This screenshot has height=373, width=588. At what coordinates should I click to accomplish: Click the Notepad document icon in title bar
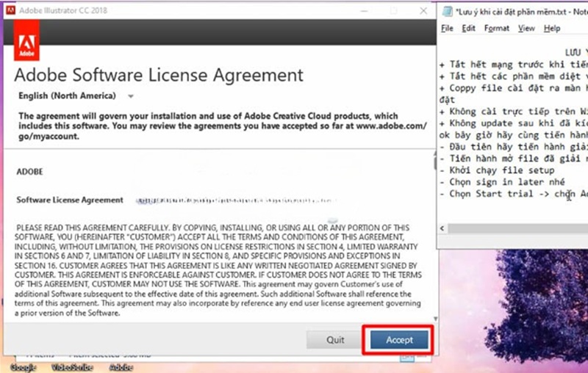448,10
